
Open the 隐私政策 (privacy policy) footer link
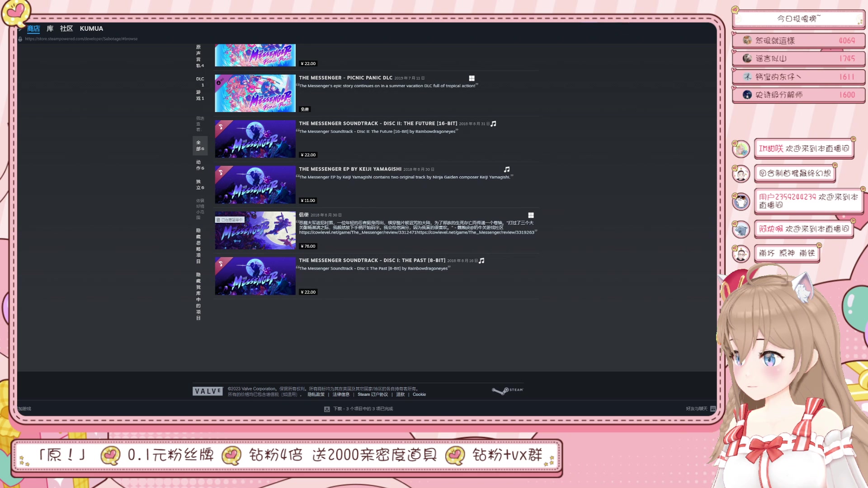tap(316, 394)
